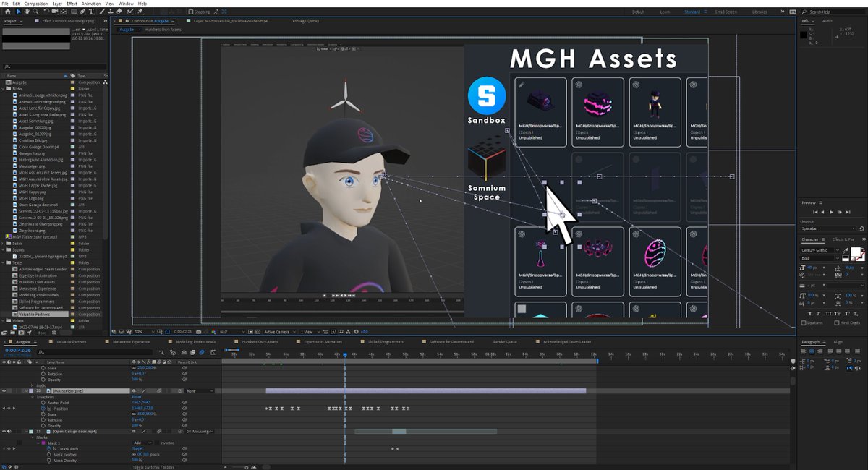Open the File menu
The width and height of the screenshot is (868, 470).
click(5, 4)
